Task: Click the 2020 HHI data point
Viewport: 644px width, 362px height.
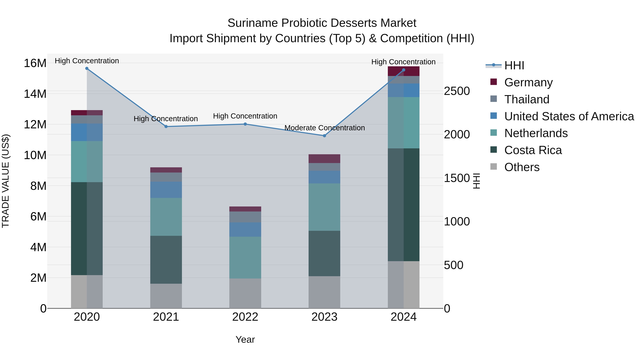Action: (87, 68)
